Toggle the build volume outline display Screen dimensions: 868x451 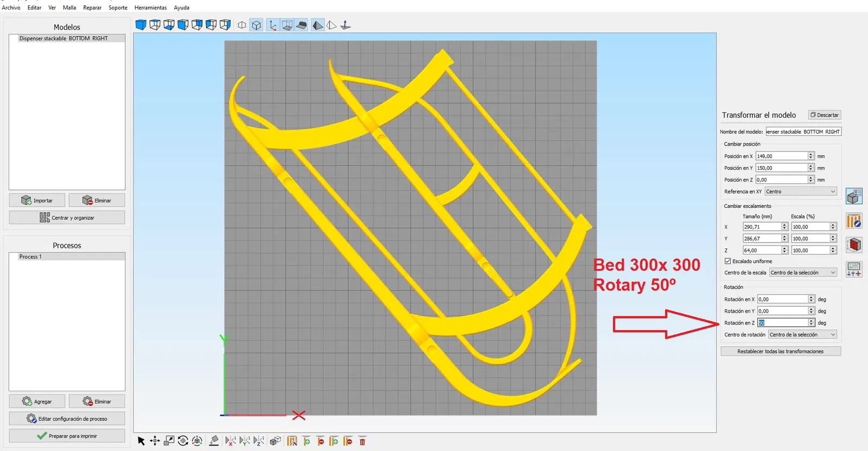(x=287, y=25)
